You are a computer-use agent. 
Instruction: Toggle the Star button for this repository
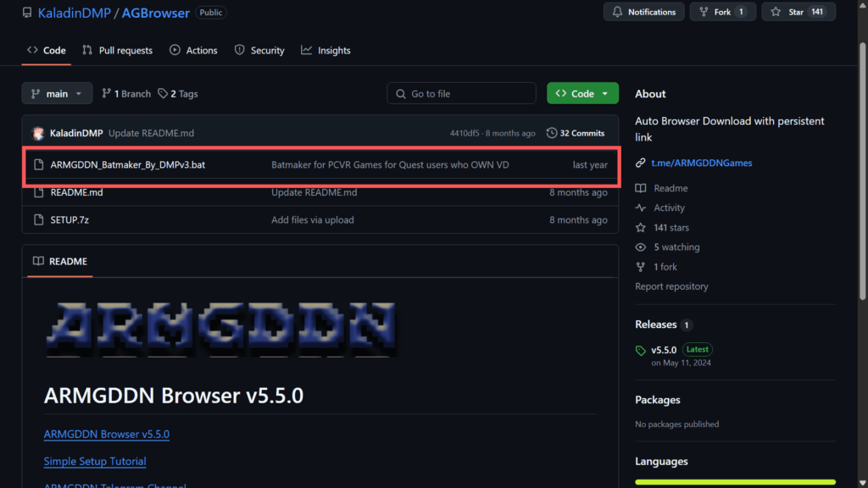pyautogui.click(x=798, y=12)
